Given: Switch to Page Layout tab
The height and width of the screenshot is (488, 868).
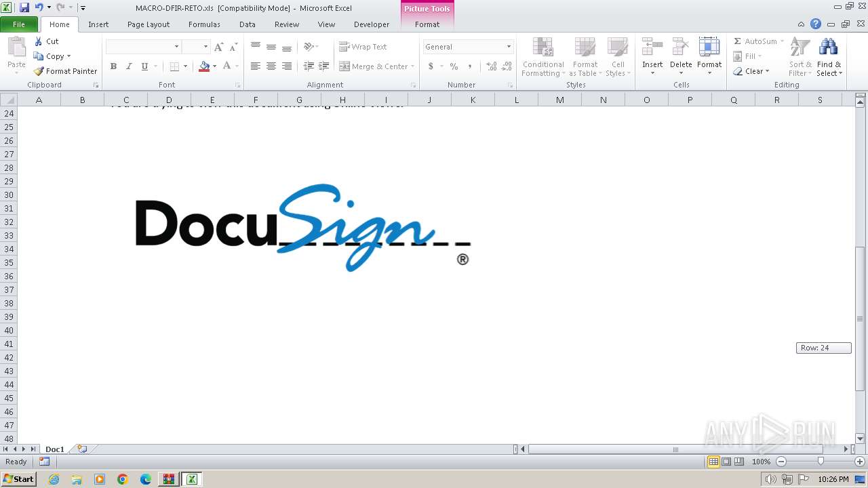Looking at the screenshot, I should pos(149,24).
